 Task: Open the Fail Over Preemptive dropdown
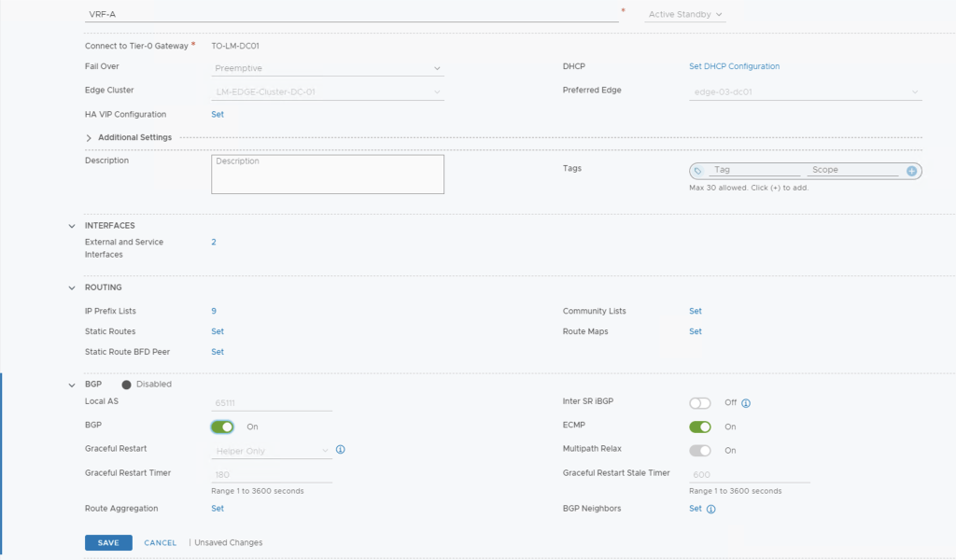(x=327, y=68)
